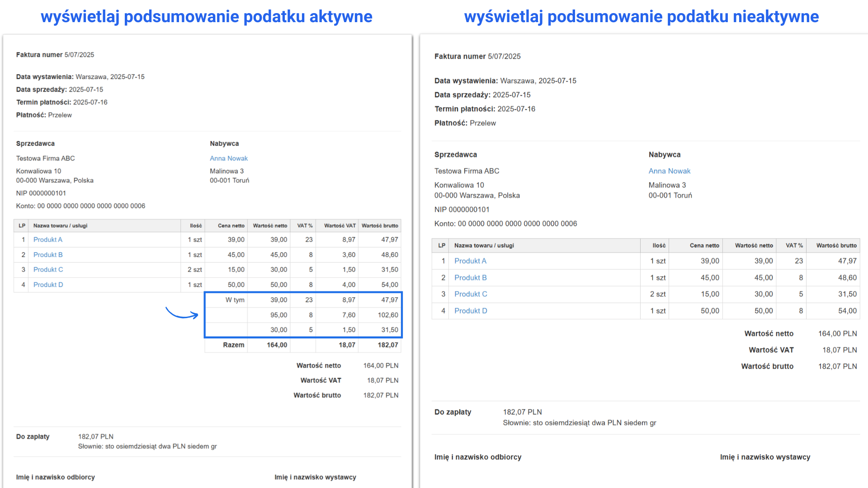Click the heading 'wyświetlaj podsumowanie podatku aktywne'
This screenshot has height=488, width=868.
point(206,16)
